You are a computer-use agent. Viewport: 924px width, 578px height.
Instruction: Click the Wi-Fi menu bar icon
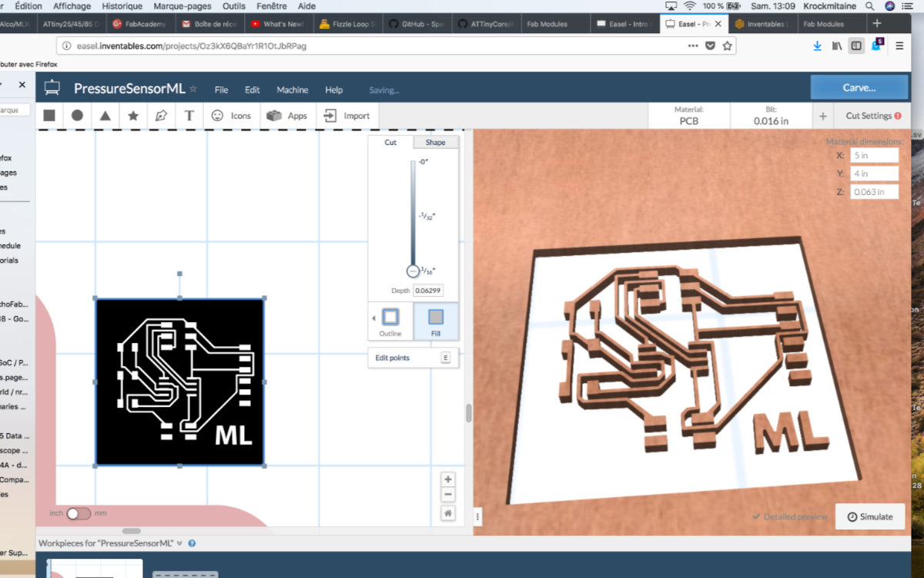pos(689,5)
